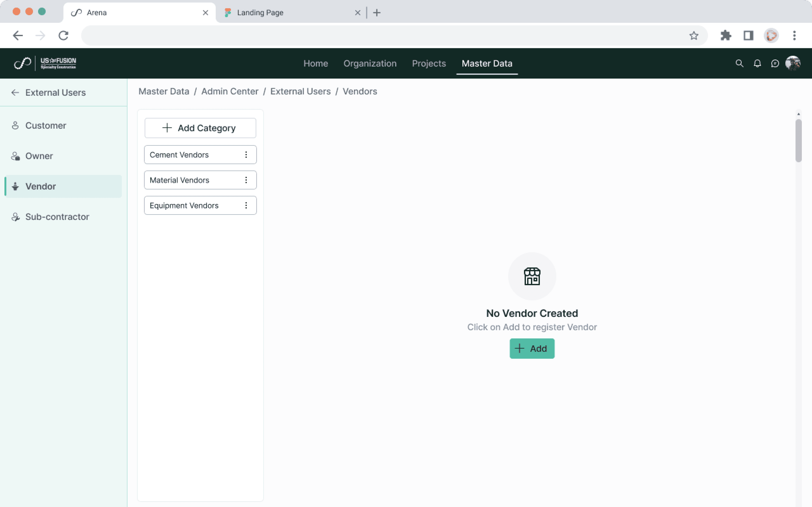The width and height of the screenshot is (812, 507).
Task: Toggle the browser side panel icon
Action: [749, 35]
